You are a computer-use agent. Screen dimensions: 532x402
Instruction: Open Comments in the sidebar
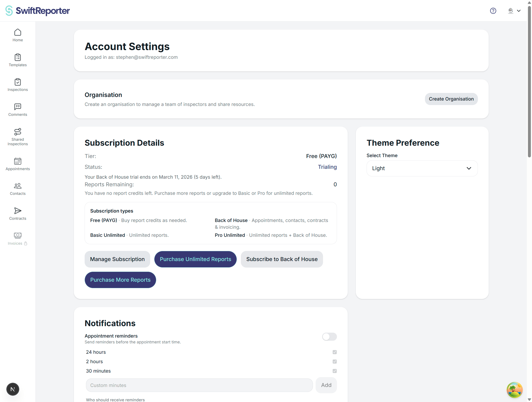(18, 110)
